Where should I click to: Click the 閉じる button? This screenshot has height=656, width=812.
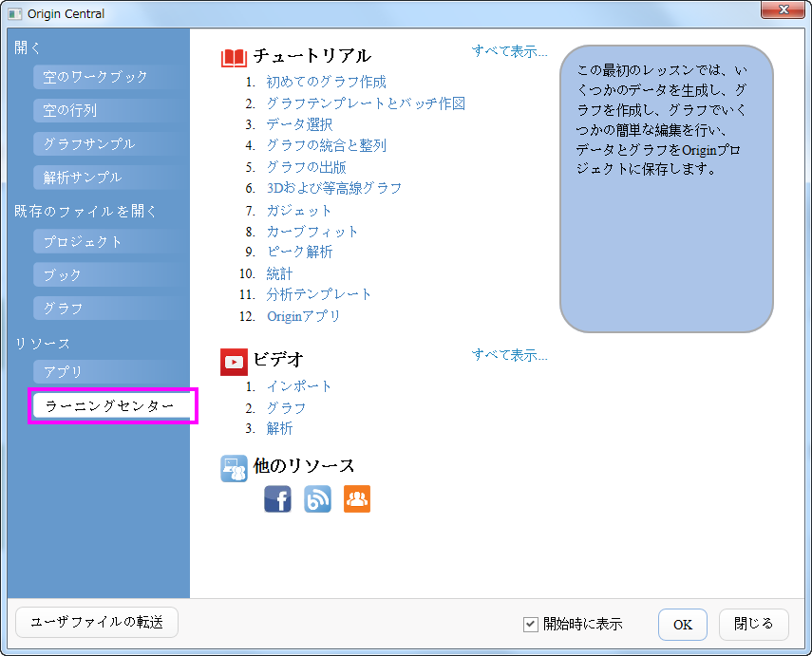tap(753, 624)
